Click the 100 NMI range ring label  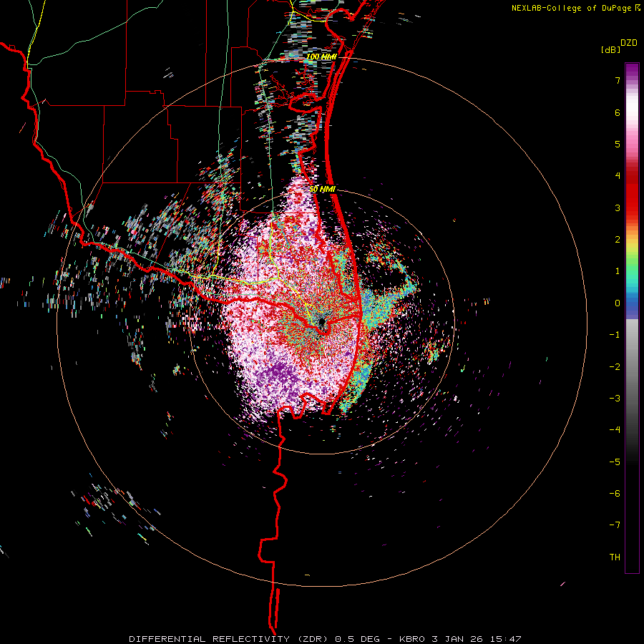click(x=321, y=57)
